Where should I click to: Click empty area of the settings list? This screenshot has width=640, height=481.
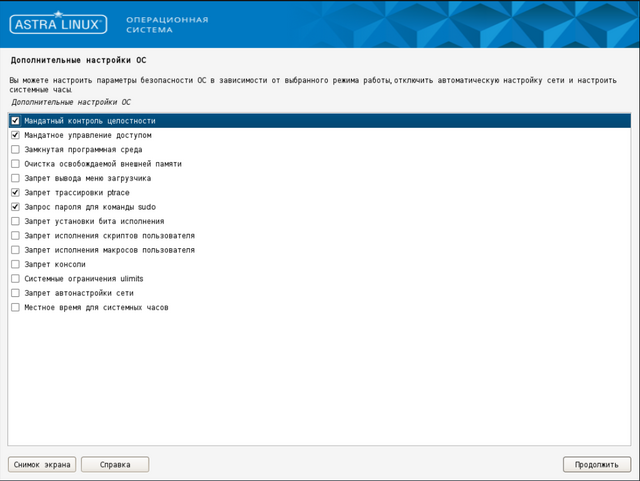point(320,380)
